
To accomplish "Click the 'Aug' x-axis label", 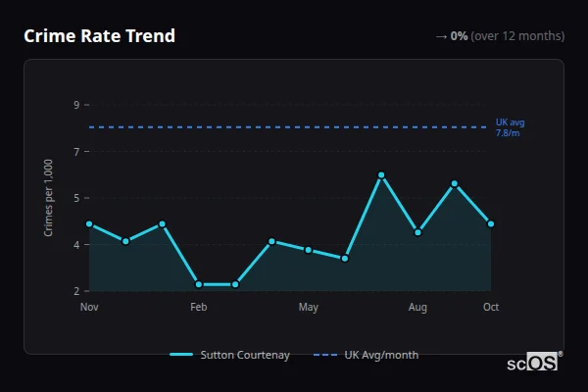I will (x=417, y=307).
